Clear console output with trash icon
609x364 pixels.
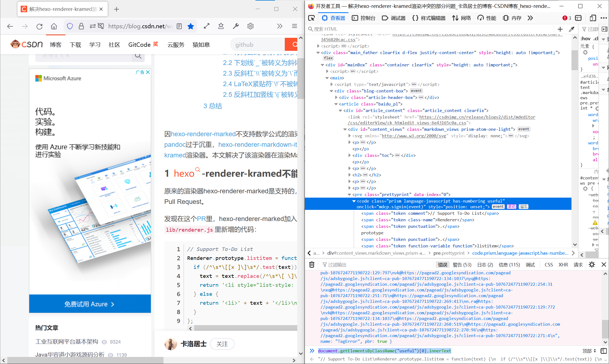(x=312, y=265)
